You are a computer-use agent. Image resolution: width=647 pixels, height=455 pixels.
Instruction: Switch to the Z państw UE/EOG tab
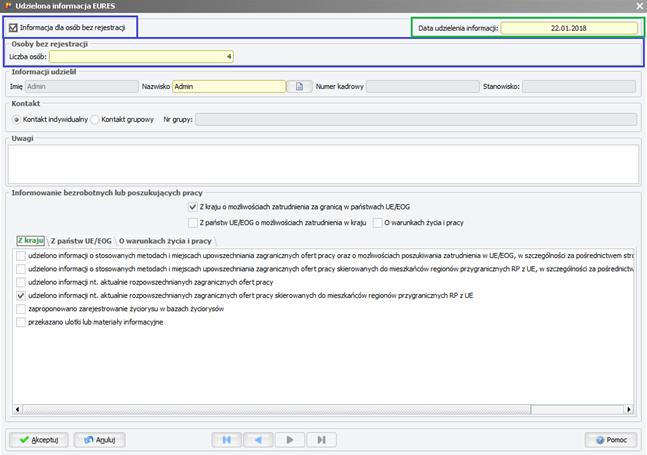[81, 241]
